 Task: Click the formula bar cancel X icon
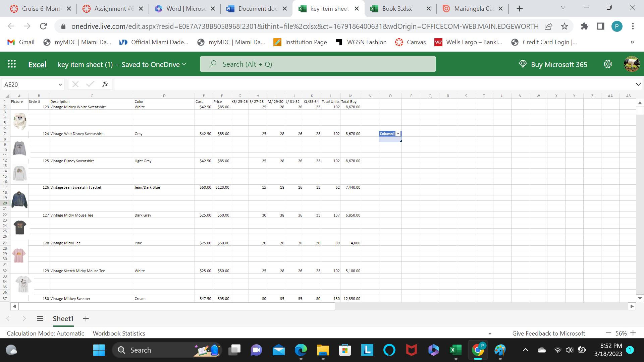pyautogui.click(x=75, y=84)
